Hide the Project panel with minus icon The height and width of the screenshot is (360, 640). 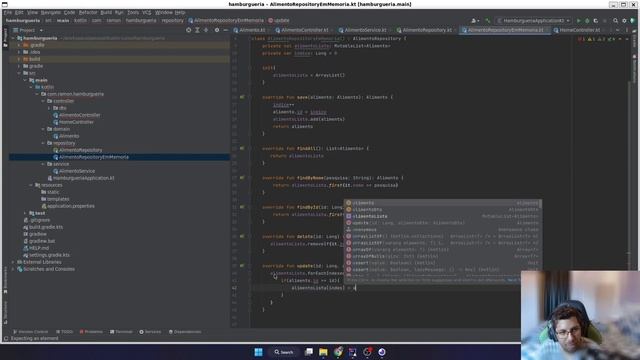tap(225, 30)
